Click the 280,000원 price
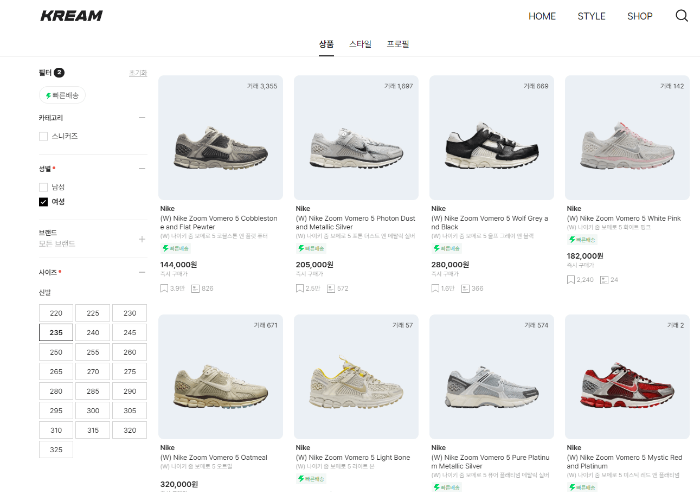Image resolution: width=700 pixels, height=492 pixels. click(x=450, y=265)
